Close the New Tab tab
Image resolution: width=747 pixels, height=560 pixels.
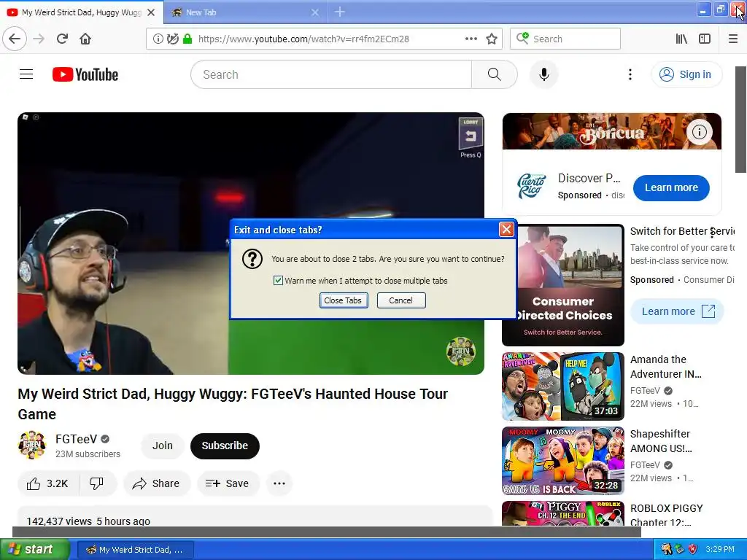point(315,12)
